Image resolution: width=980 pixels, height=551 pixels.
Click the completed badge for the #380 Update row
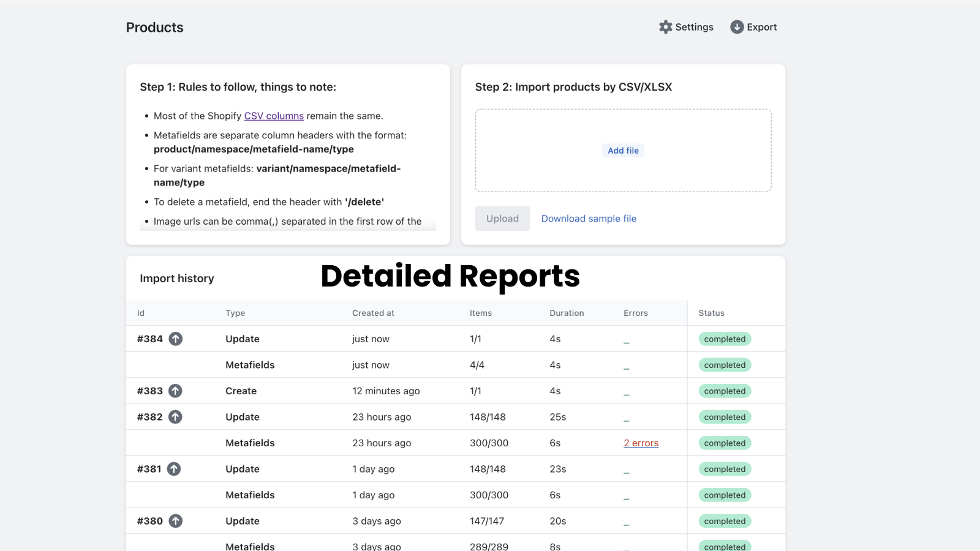pos(725,521)
